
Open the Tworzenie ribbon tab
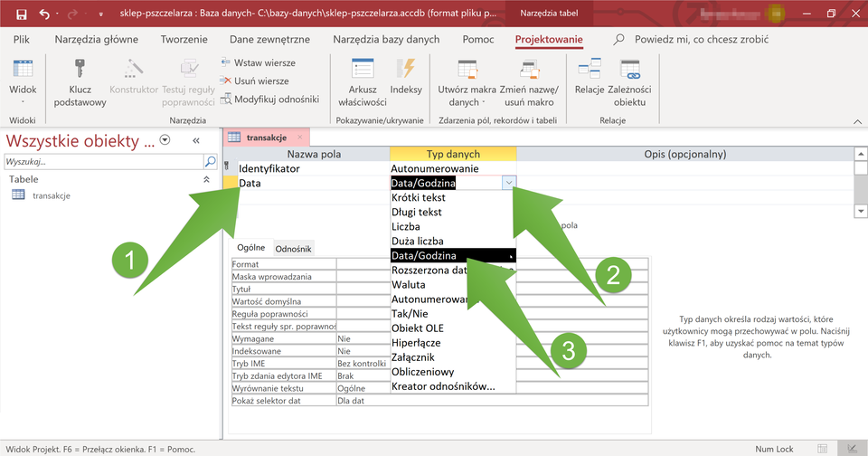click(x=184, y=40)
